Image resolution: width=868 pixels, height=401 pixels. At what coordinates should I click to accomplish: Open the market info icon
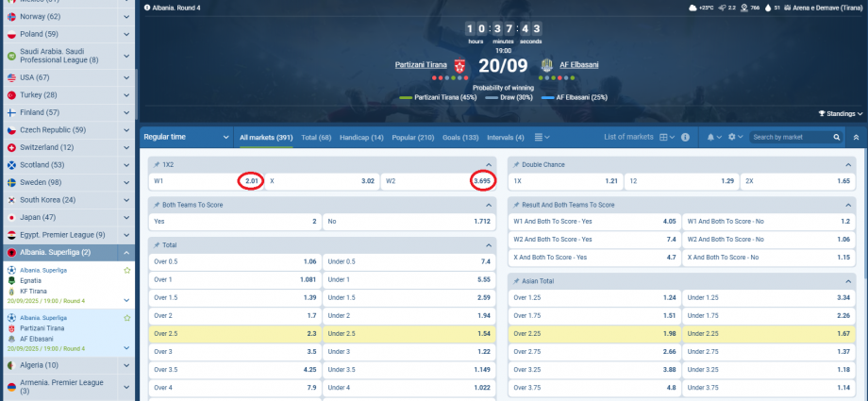point(685,138)
